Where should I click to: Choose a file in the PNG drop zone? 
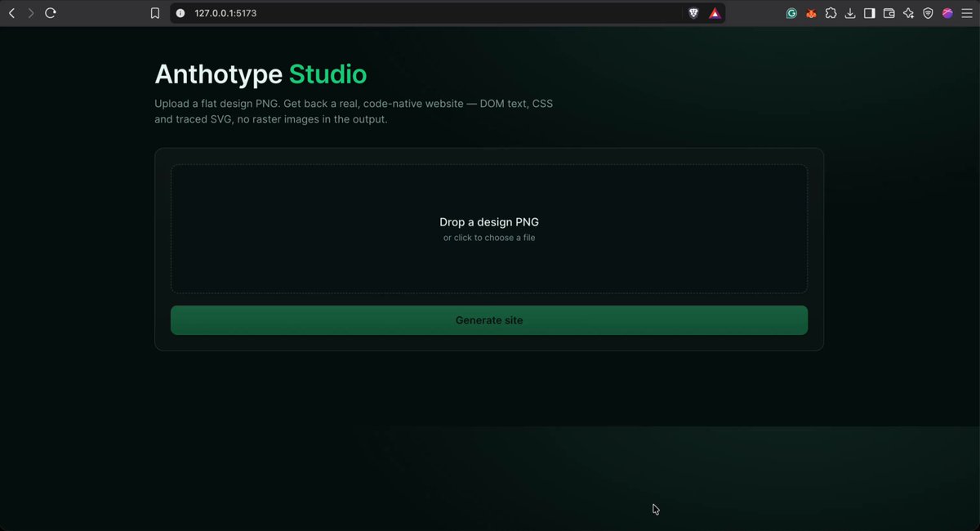point(489,229)
